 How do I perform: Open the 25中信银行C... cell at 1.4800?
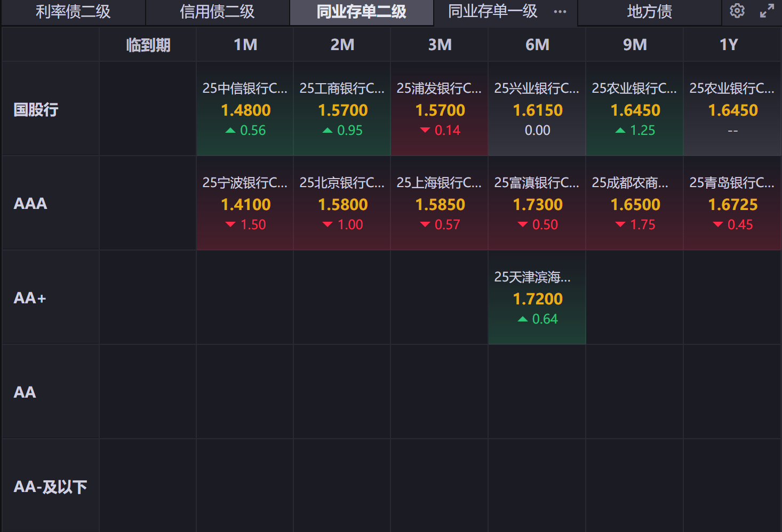(x=245, y=109)
